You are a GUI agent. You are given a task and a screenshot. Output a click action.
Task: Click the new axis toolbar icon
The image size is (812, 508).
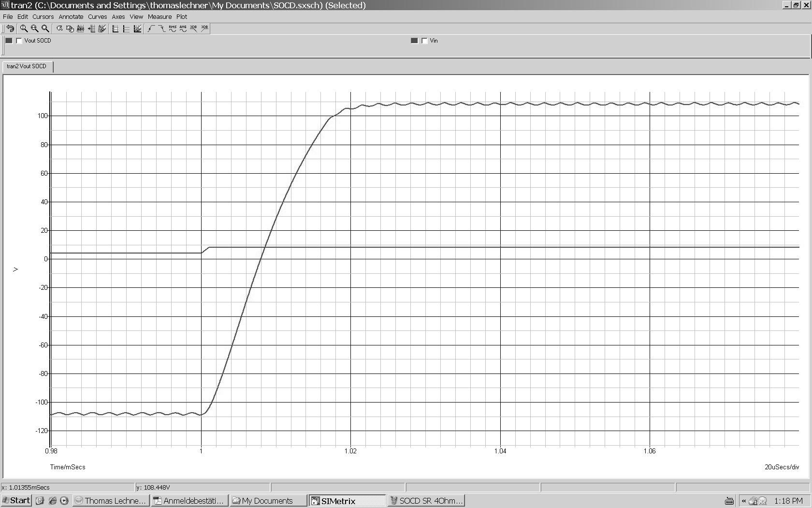pos(126,29)
